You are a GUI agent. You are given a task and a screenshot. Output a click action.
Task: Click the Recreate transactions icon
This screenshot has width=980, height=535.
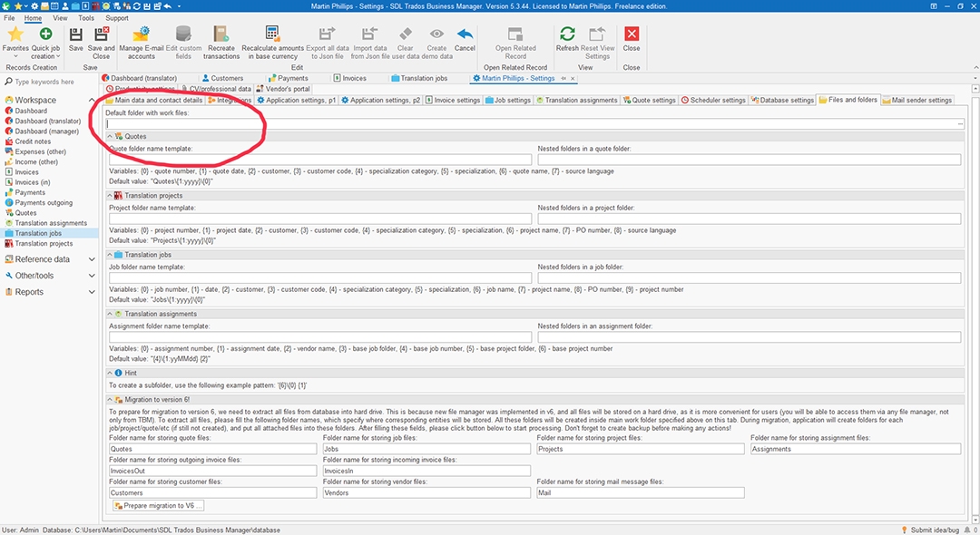pyautogui.click(x=221, y=34)
